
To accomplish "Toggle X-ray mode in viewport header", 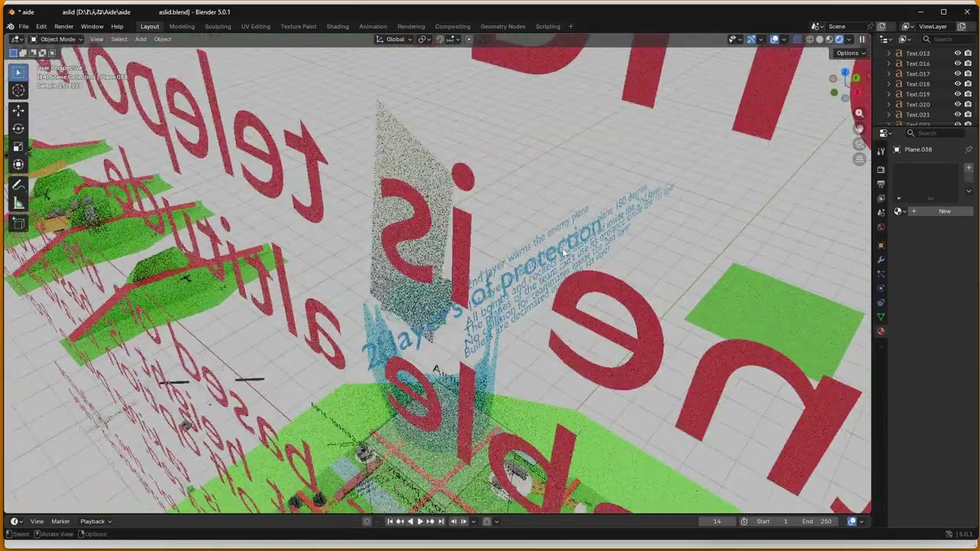I will point(796,39).
